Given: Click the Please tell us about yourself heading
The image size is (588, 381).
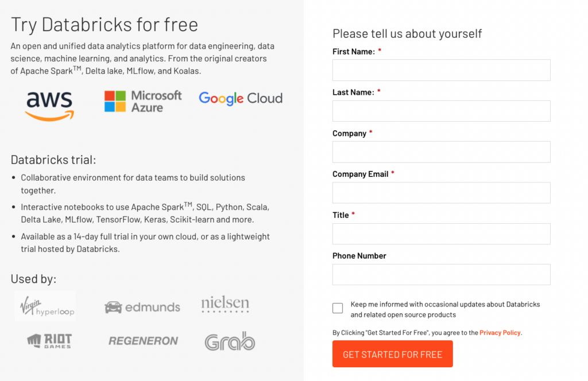Looking at the screenshot, I should coord(407,34).
